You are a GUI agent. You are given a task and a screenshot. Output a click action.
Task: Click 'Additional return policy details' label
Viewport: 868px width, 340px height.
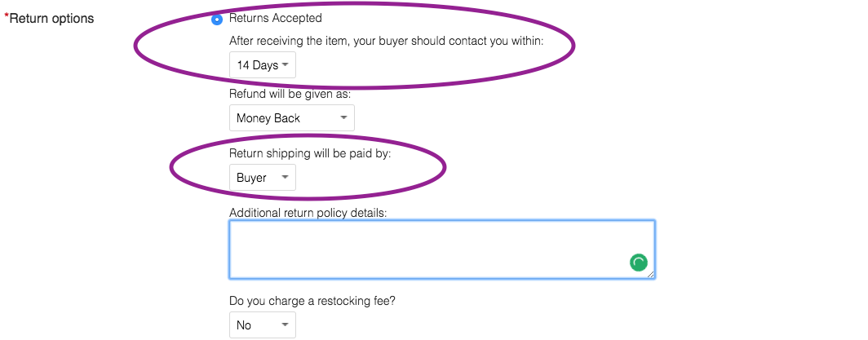(308, 213)
